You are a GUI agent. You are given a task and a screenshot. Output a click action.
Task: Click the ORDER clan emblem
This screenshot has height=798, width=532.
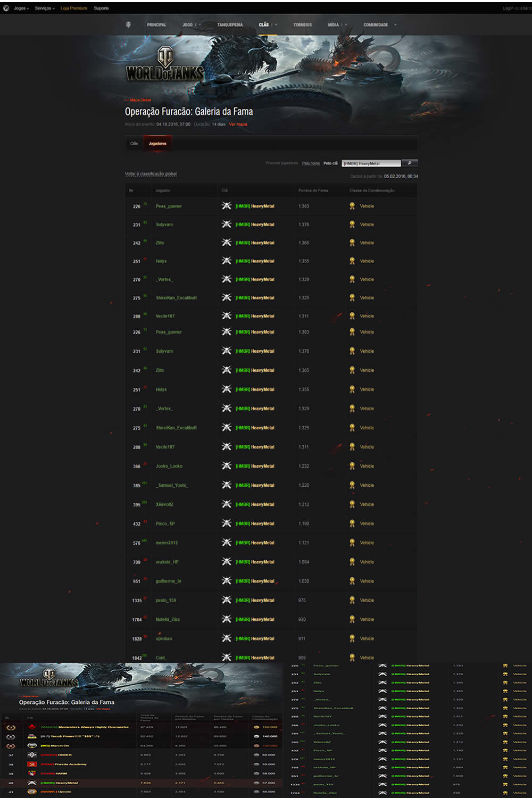pos(32,755)
